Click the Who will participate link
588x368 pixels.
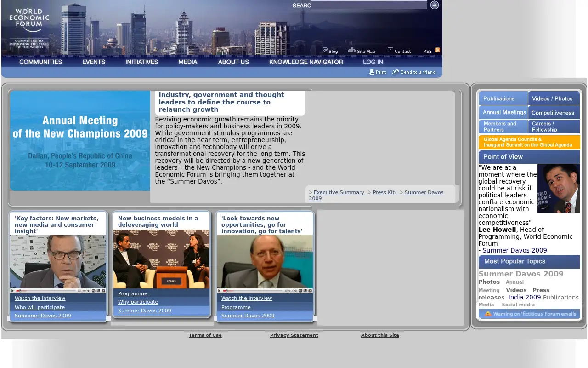pyautogui.click(x=40, y=307)
